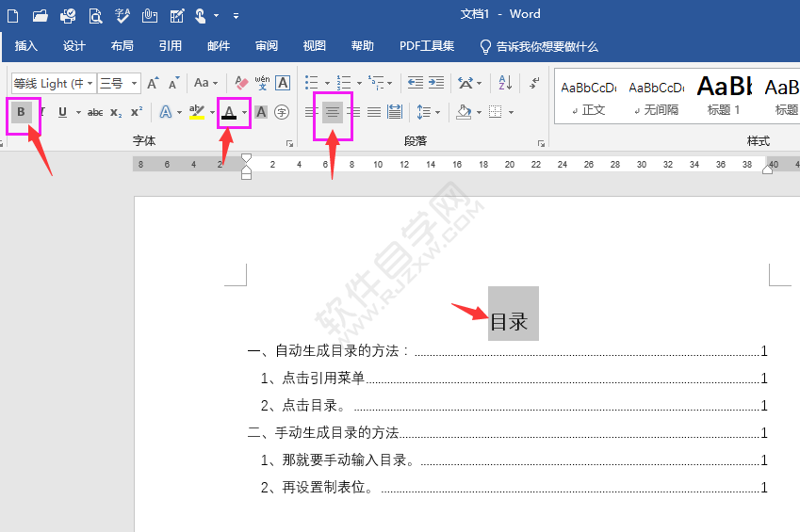Screen dimensions: 800x532
Task: Justify the paragraph text
Action: [374, 112]
